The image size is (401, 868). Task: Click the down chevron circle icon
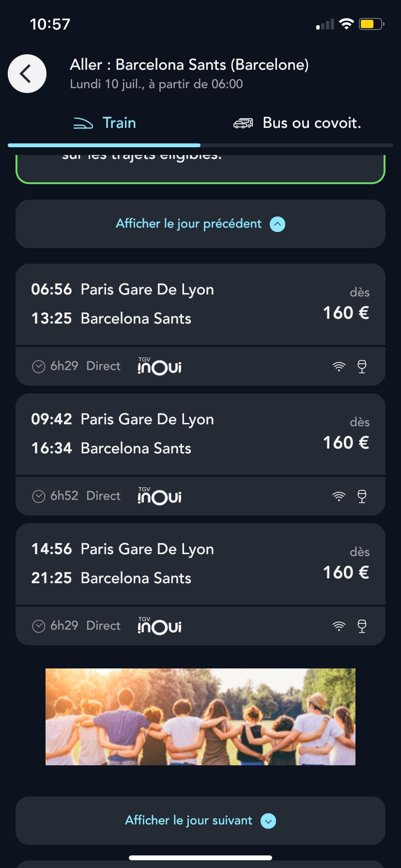268,821
